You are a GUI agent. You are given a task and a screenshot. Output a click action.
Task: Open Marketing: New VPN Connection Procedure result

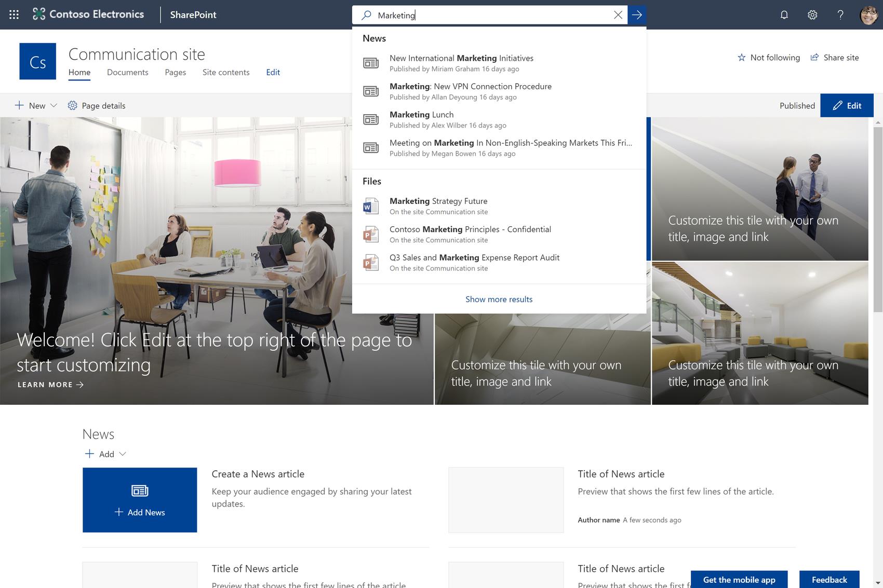[x=499, y=91]
